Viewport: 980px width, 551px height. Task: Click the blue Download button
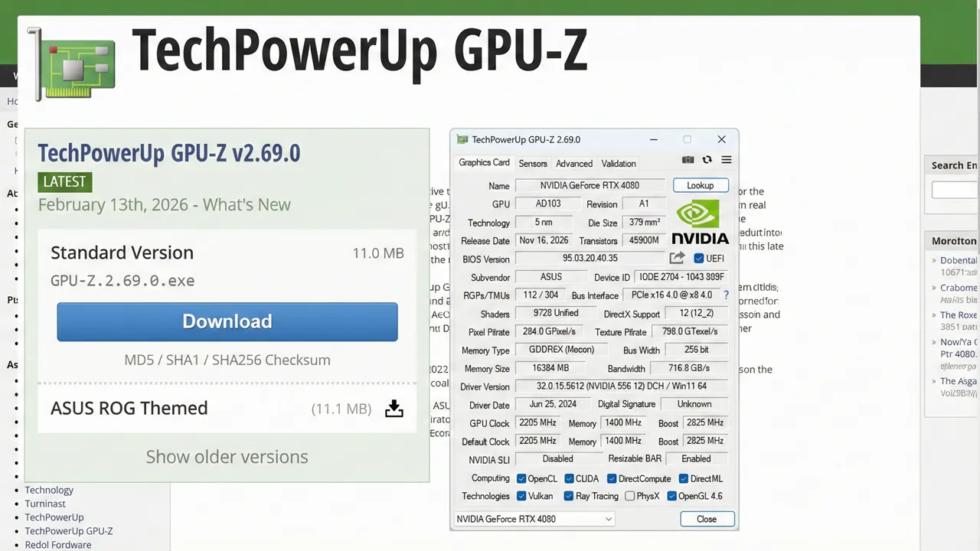click(x=227, y=321)
